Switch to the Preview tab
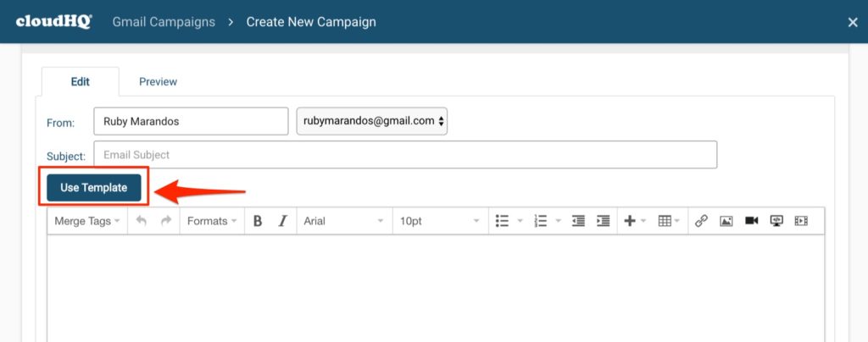 (158, 82)
